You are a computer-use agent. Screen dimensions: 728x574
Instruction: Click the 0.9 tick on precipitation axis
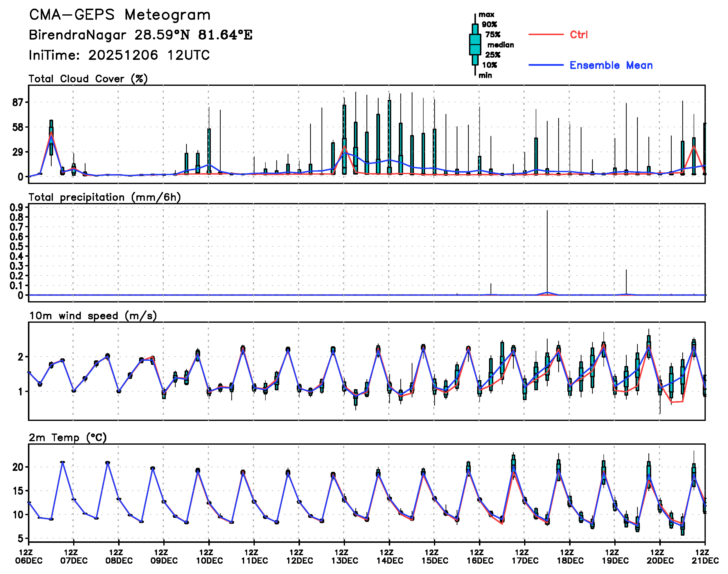pos(16,207)
